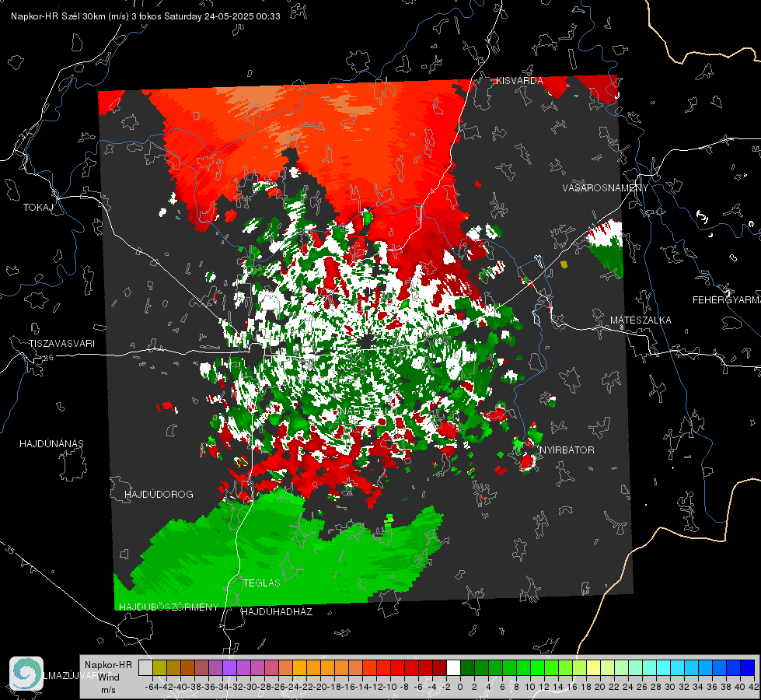The width and height of the screenshot is (761, 700).
Task: Click the HAJDÚNÁNÁS city label
Action: pyautogui.click(x=51, y=443)
